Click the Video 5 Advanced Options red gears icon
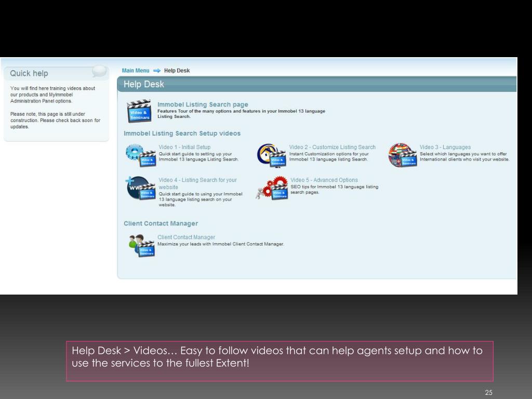532x399 pixels. point(272,188)
